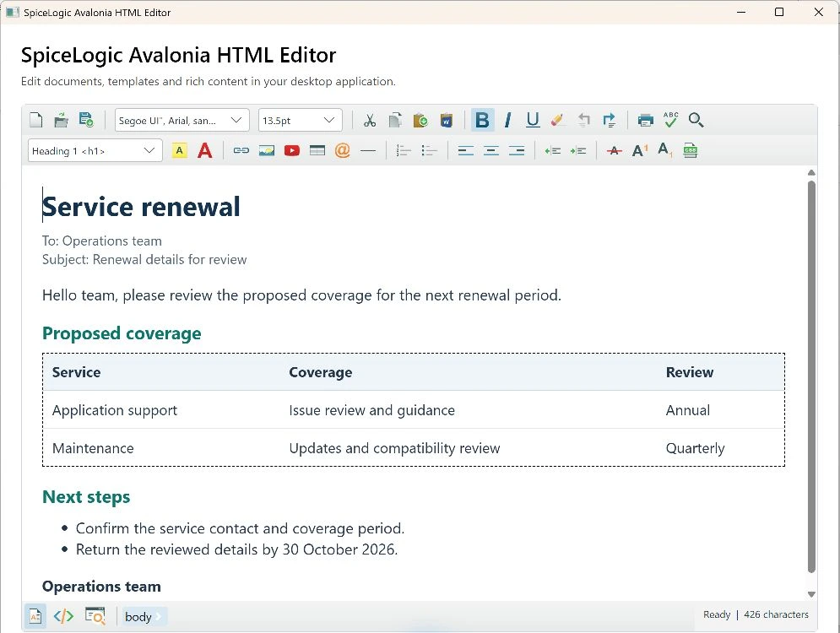The height and width of the screenshot is (633, 840).
Task: Insert an image into the document
Action: (267, 151)
